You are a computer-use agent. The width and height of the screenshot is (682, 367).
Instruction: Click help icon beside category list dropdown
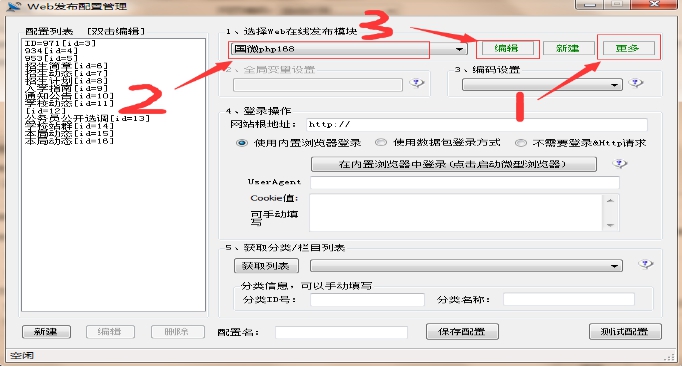coord(645,264)
